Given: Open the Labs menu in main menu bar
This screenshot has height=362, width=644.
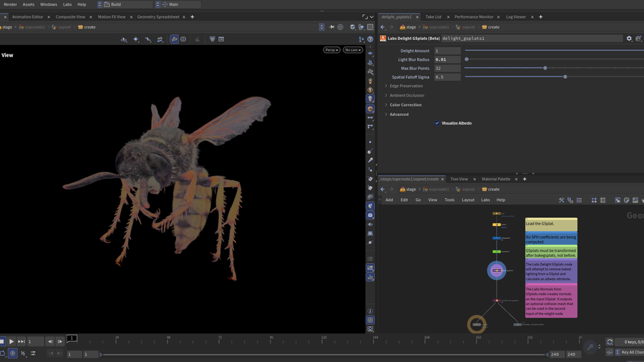Looking at the screenshot, I should point(67,4).
